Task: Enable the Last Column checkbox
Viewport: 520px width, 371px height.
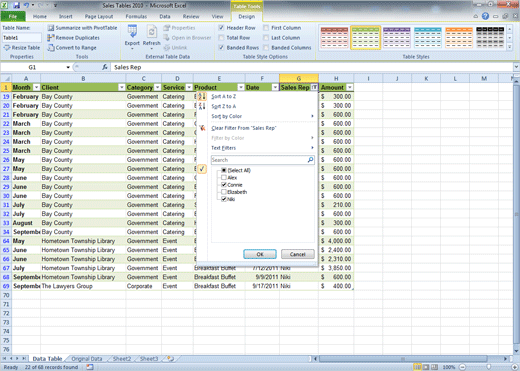Action: (266, 38)
